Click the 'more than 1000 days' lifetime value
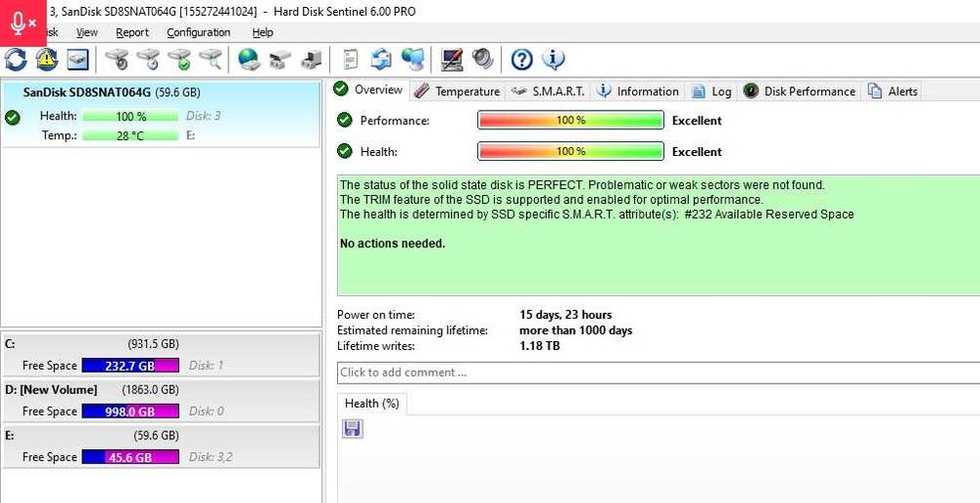Viewport: 980px width, 503px height. [x=575, y=330]
